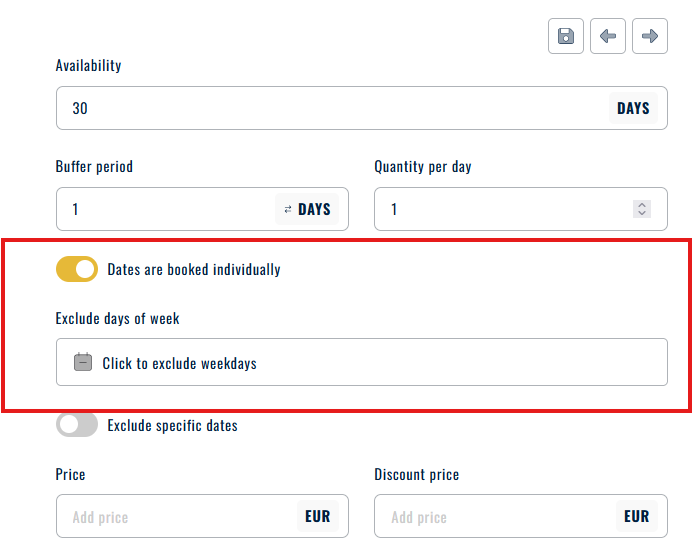Click the calendar icon in weekdays field

83,363
